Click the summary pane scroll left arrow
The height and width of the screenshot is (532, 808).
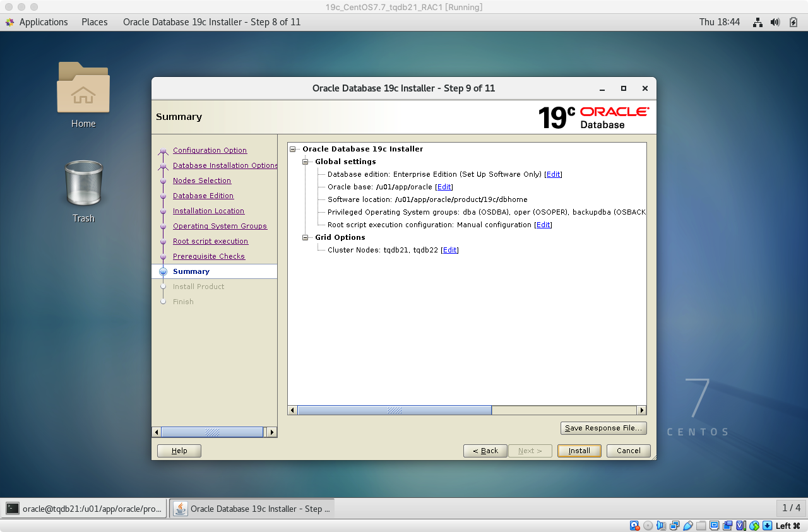293,410
